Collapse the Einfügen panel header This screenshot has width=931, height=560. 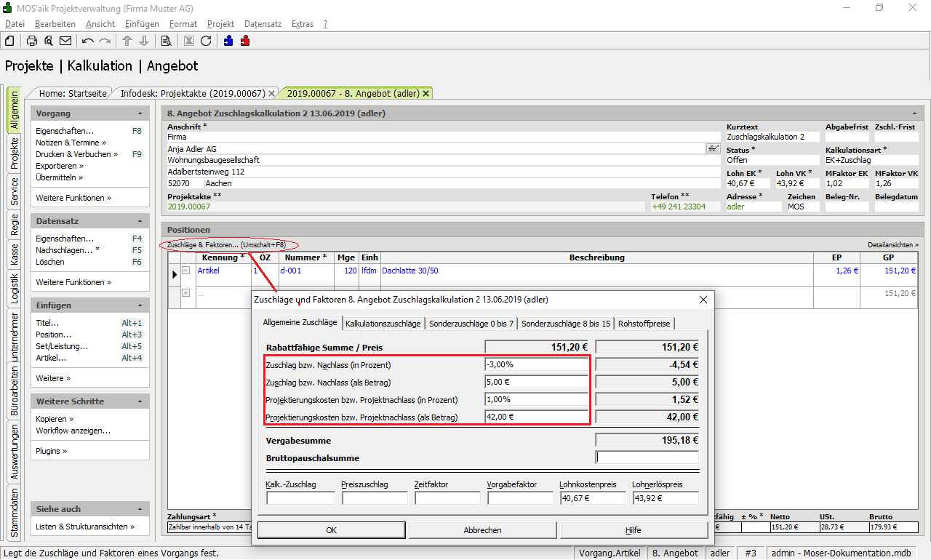140,305
